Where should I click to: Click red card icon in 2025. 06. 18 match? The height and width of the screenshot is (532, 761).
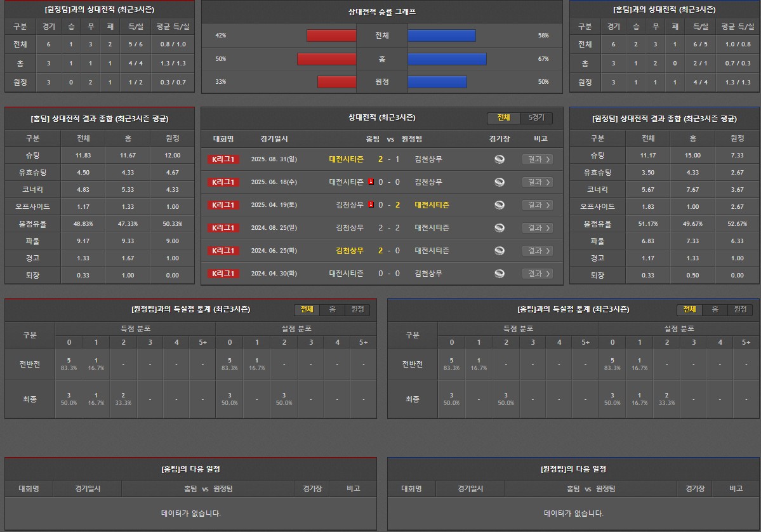point(371,182)
